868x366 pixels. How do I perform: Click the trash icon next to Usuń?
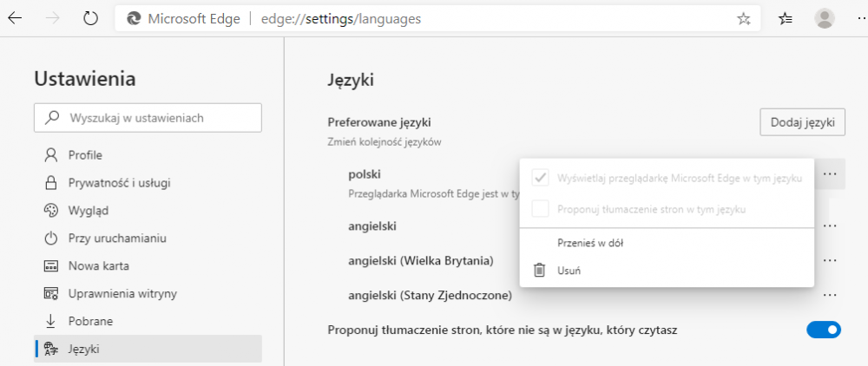[539, 270]
